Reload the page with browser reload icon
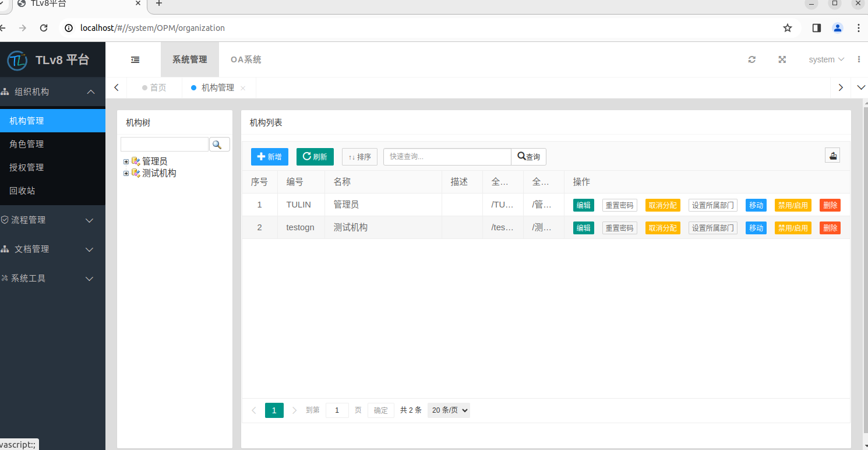Viewport: 868px width, 450px height. coord(44,27)
